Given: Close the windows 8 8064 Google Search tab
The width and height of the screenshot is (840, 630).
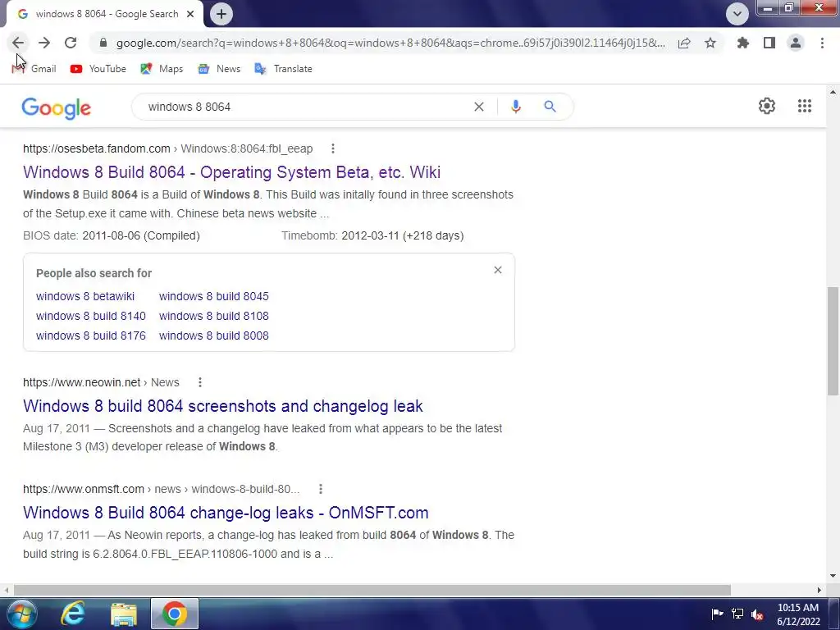Looking at the screenshot, I should point(190,14).
